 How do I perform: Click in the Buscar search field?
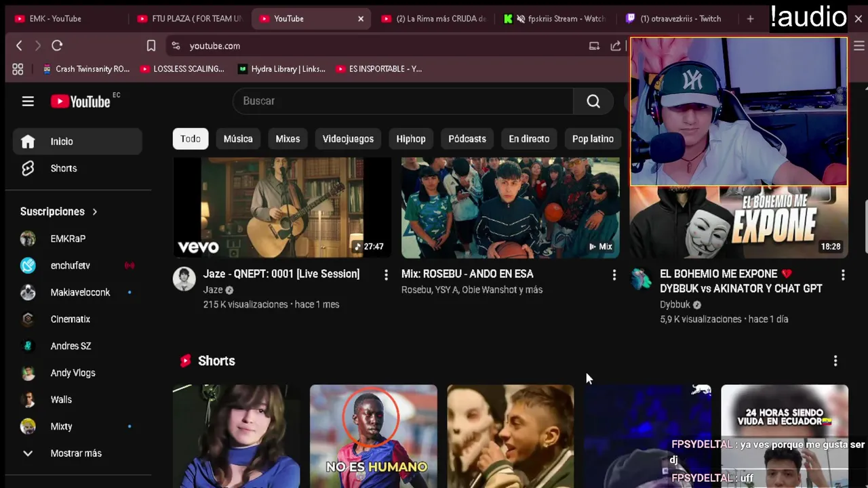[403, 101]
